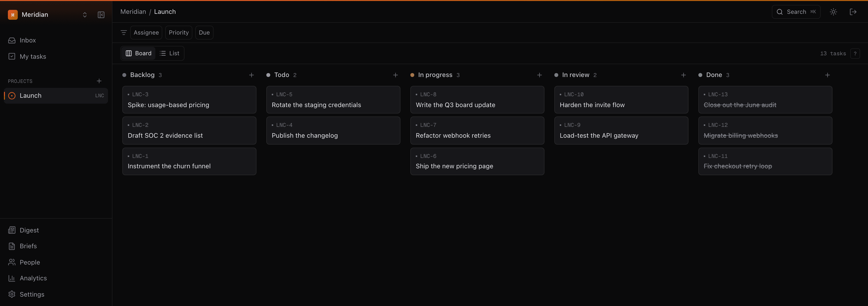Click the Launch breadcrumb
The image size is (868, 306).
pos(165,11)
